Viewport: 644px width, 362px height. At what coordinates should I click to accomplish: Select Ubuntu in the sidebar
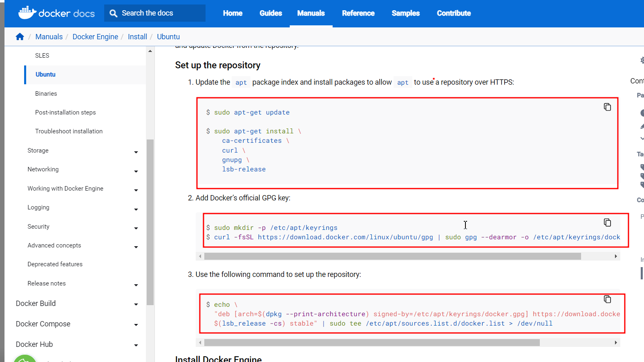coord(45,74)
